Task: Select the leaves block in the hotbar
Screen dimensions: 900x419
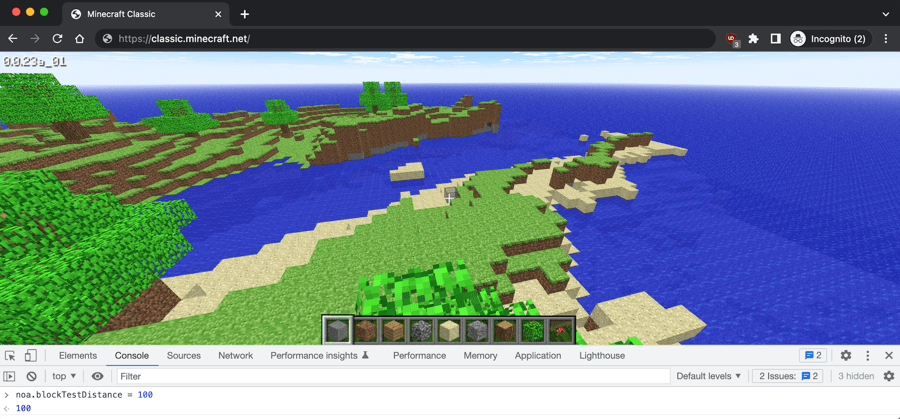Action: click(x=533, y=331)
